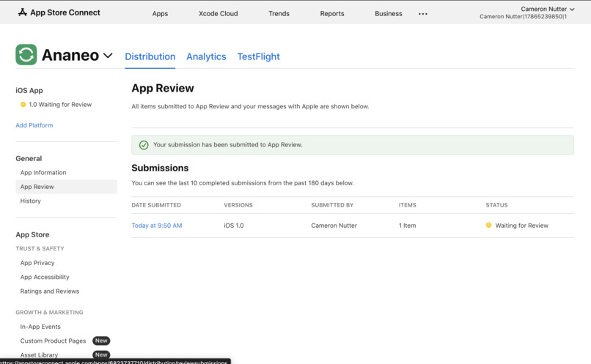Open In-App Events in the sidebar
This screenshot has width=591, height=364.
pos(40,327)
